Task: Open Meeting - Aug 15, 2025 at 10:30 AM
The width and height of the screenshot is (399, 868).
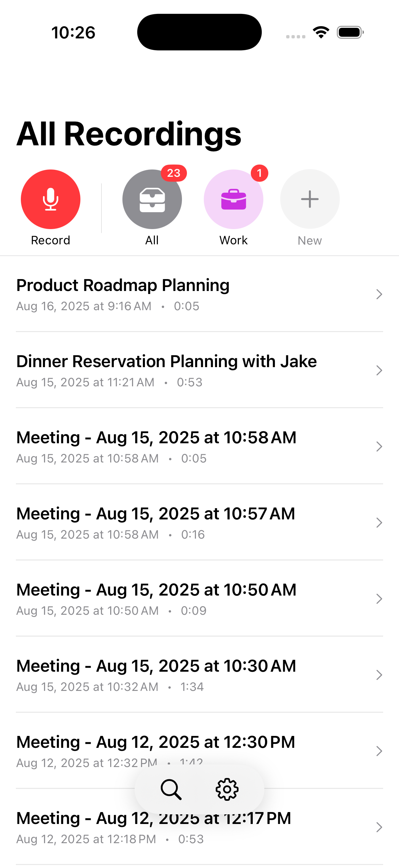Action: [156, 666]
